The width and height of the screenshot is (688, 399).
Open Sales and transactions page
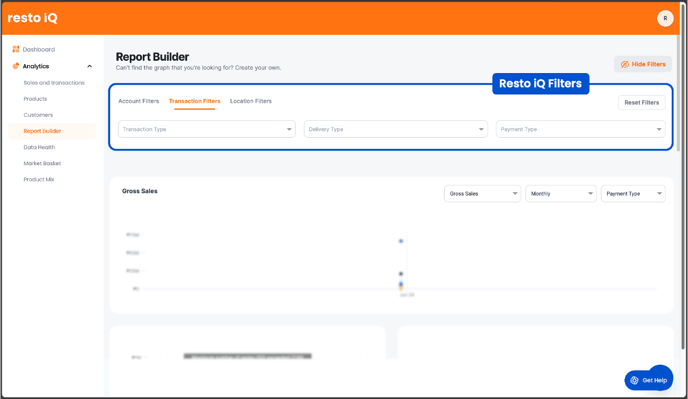(54, 83)
